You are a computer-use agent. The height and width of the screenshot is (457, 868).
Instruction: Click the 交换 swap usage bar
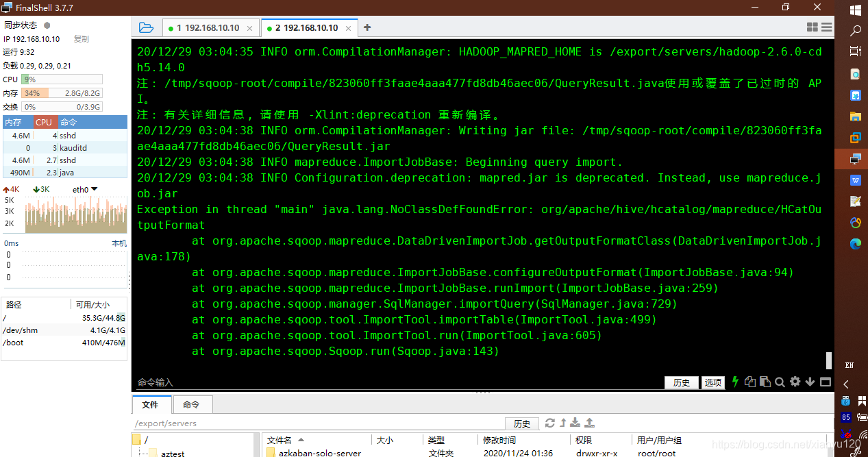point(62,107)
